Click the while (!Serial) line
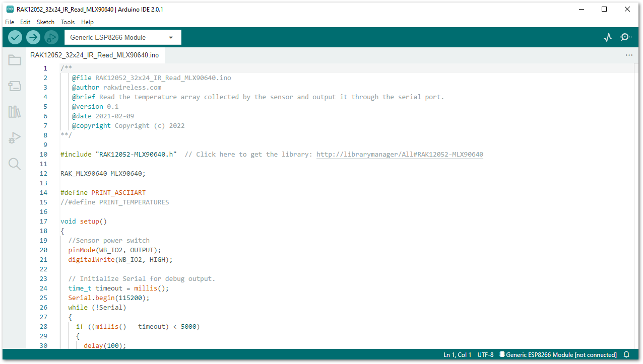The height and width of the screenshot is (364, 643). pos(97,308)
